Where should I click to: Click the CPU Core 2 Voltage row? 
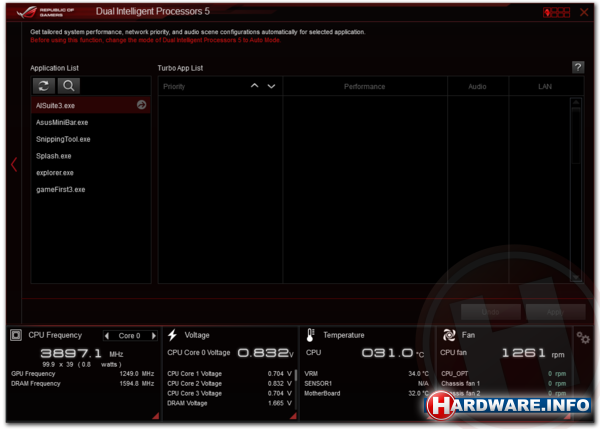[229, 383]
